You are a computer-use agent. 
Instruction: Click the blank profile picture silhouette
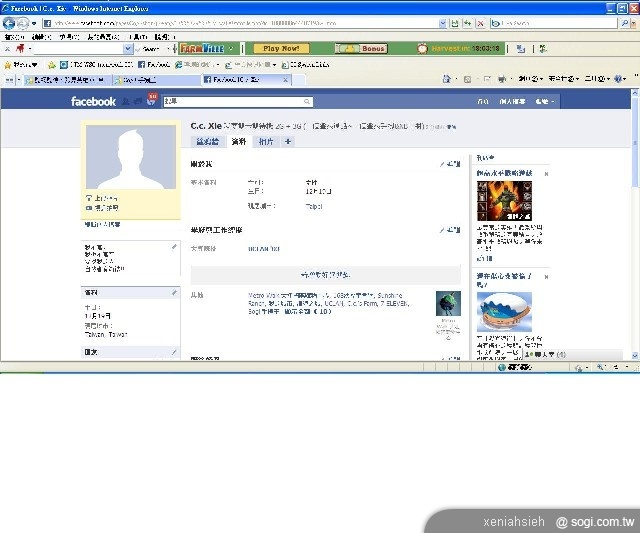(131, 157)
